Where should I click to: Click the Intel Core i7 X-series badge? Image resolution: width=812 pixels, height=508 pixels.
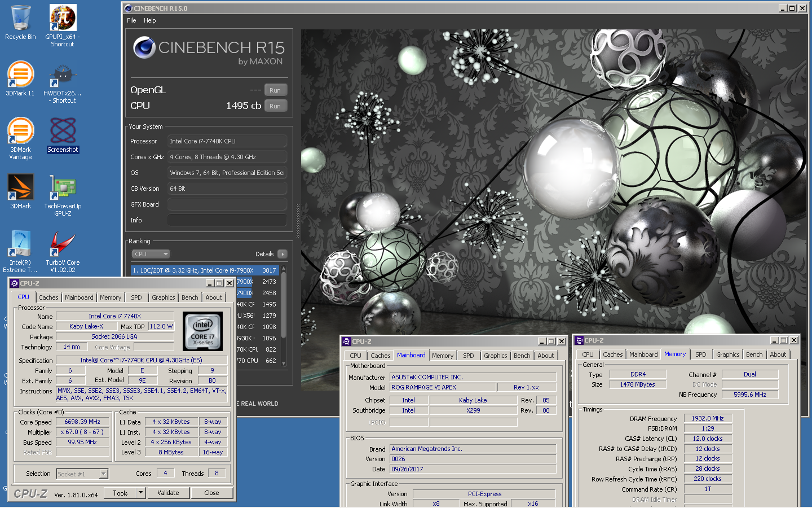click(203, 331)
